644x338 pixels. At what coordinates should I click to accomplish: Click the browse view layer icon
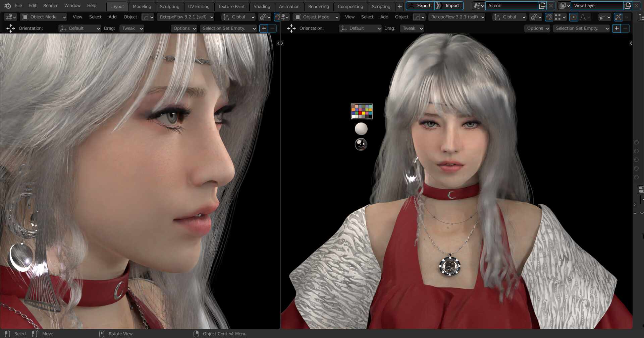tap(563, 5)
